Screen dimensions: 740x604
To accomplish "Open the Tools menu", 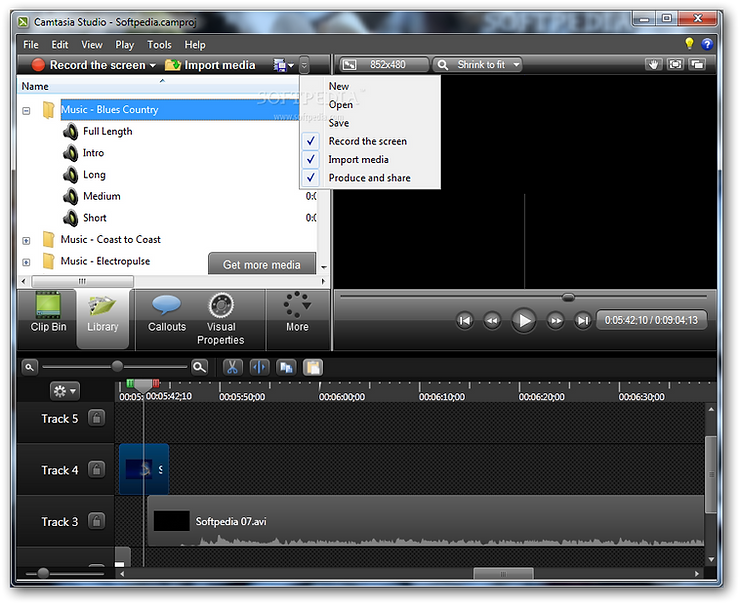I will [x=159, y=45].
